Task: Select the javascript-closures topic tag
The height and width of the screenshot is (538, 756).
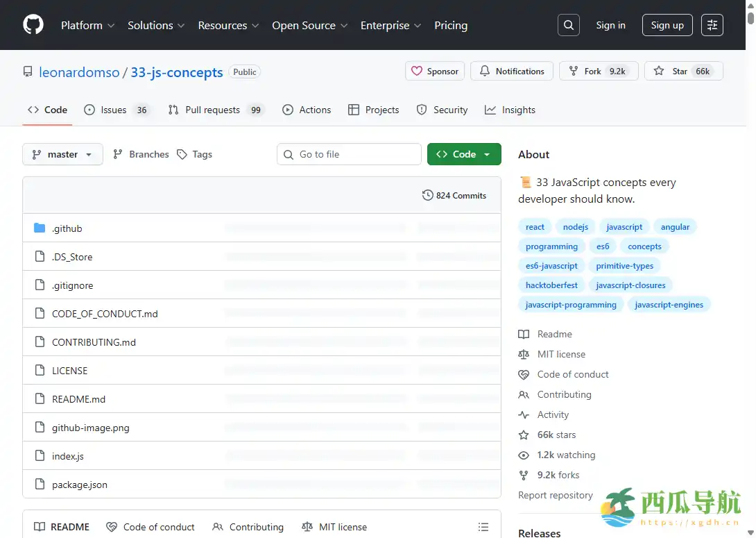Action: tap(630, 285)
